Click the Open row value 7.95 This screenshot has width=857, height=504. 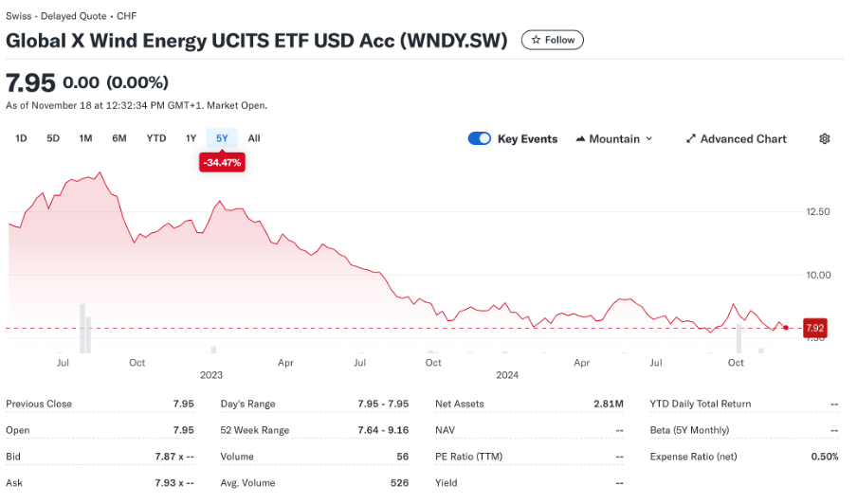(x=184, y=430)
